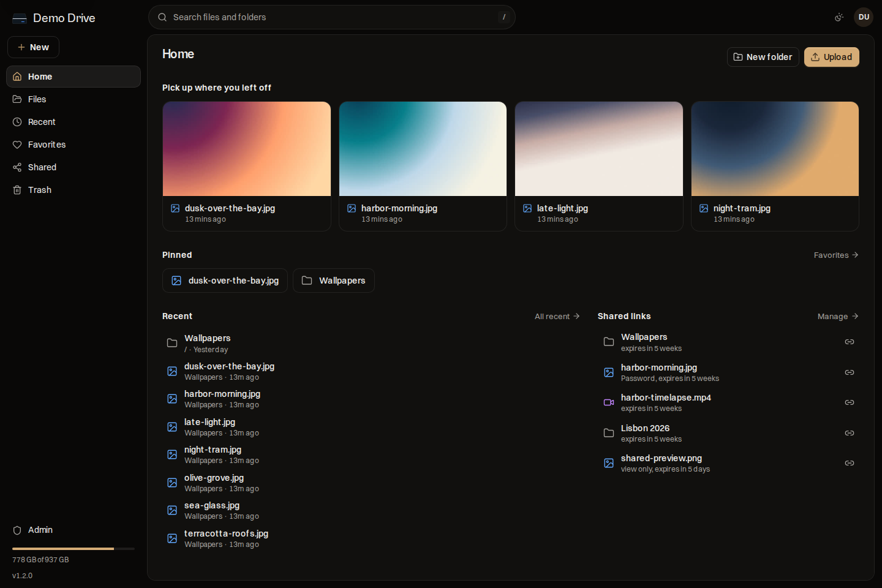Open the pinned Wallpapers folder chip
The width and height of the screenshot is (882, 588).
pyautogui.click(x=334, y=281)
